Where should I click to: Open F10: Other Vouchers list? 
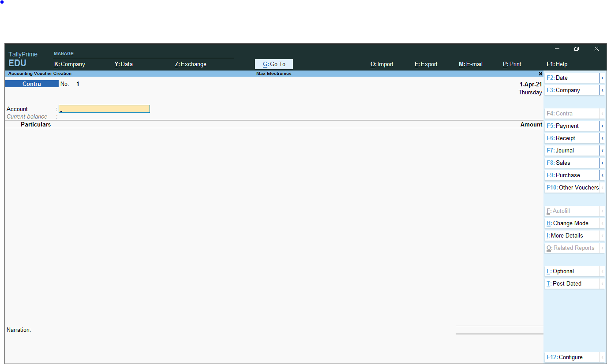click(x=572, y=187)
